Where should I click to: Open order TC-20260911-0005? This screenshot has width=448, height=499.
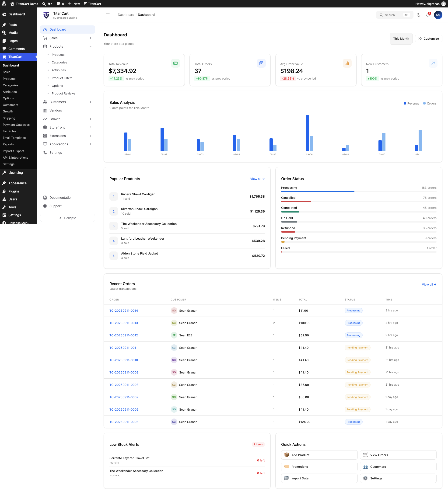(x=124, y=422)
